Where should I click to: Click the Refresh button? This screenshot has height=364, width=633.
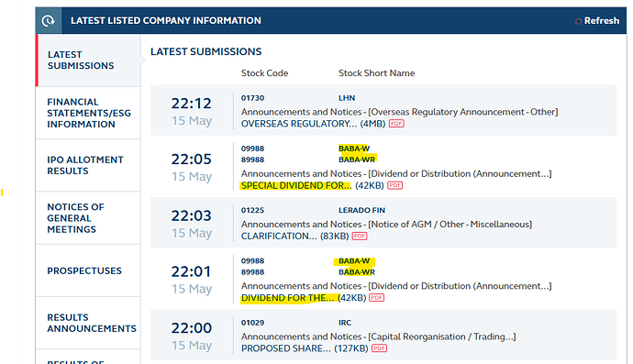[x=596, y=20]
